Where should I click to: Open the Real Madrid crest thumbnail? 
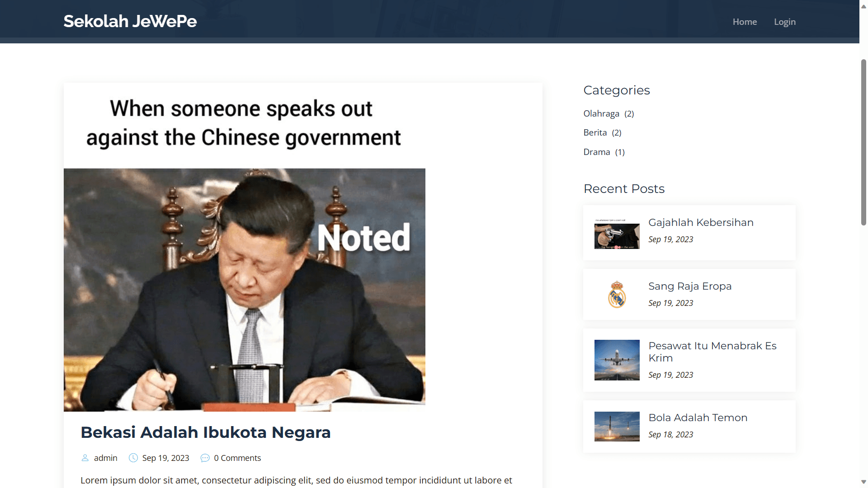[617, 294]
